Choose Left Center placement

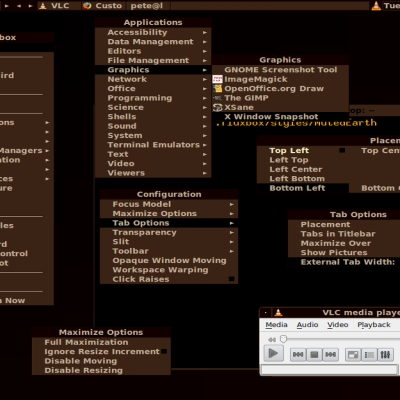[303, 169]
